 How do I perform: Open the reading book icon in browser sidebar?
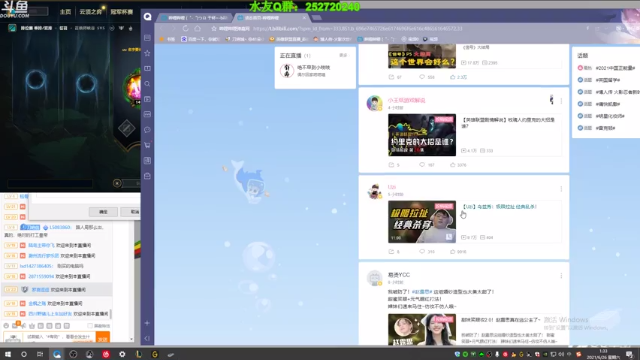point(147,68)
